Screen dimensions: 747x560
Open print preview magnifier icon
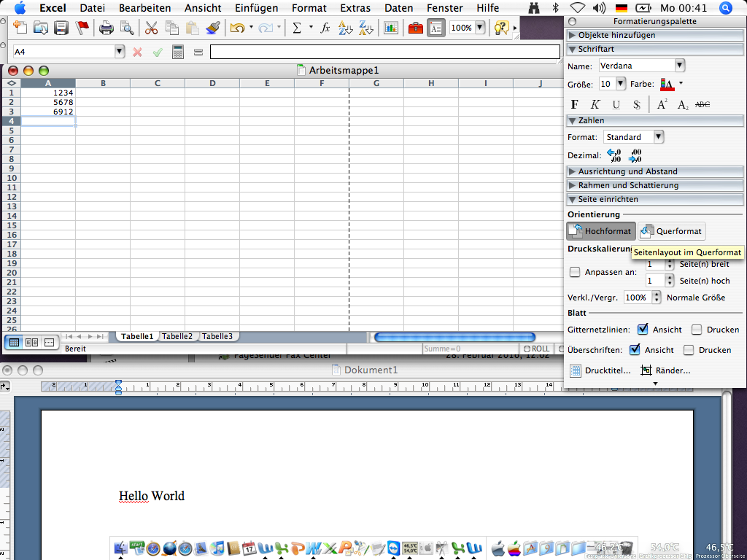pos(127,28)
